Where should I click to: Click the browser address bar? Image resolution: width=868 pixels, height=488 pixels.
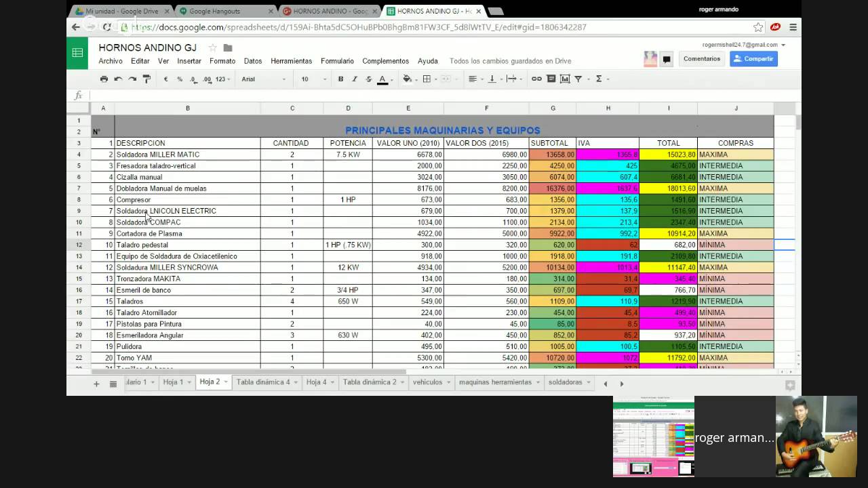434,27
